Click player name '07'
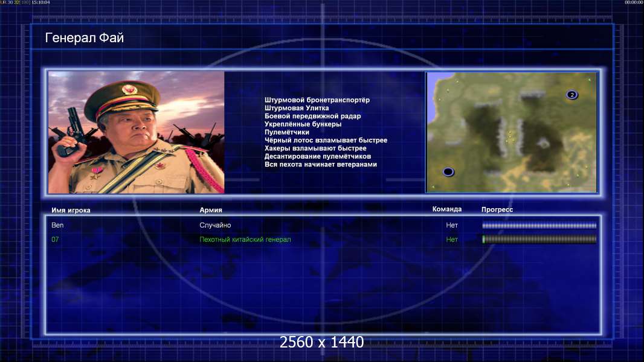This screenshot has height=362, width=644. pos(55,240)
